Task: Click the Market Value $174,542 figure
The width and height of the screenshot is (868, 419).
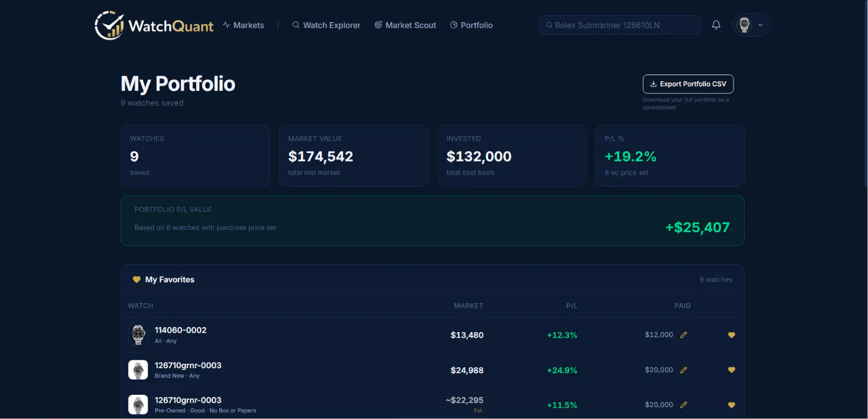Action: tap(320, 156)
